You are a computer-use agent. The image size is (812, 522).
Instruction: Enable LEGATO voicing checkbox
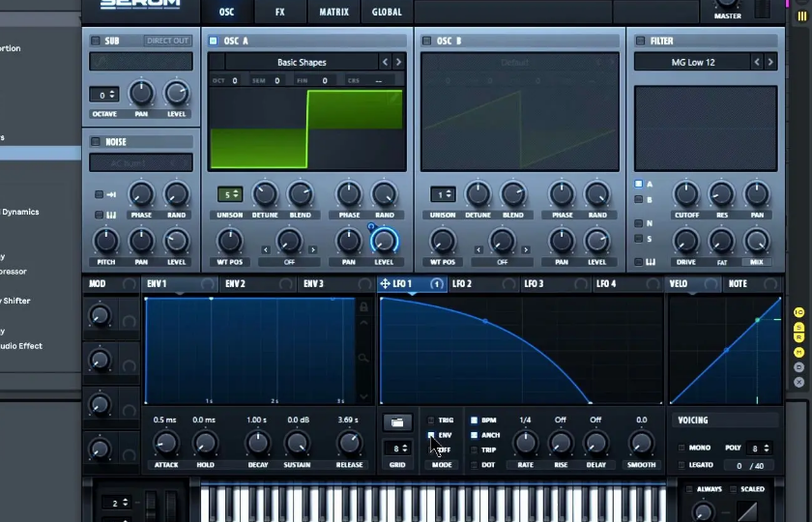click(681, 465)
